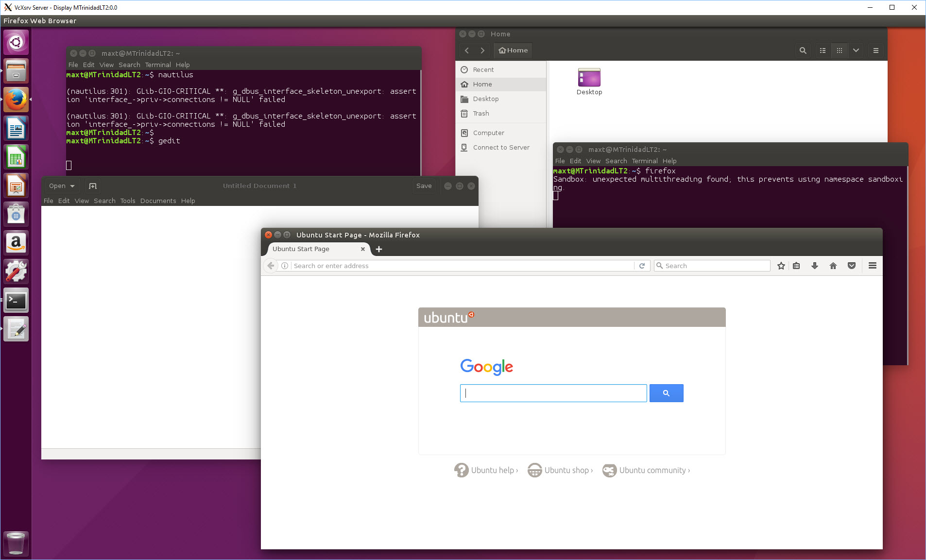Screen dimensions: 926x560
Task: Open the gedit Search menu
Action: [104, 201]
